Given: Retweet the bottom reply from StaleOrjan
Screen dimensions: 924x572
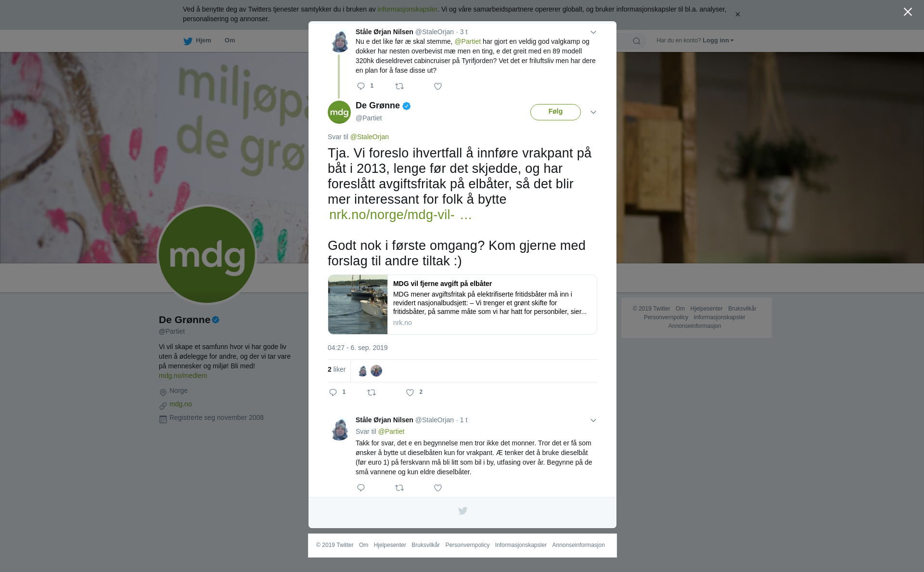Looking at the screenshot, I should click(x=399, y=488).
